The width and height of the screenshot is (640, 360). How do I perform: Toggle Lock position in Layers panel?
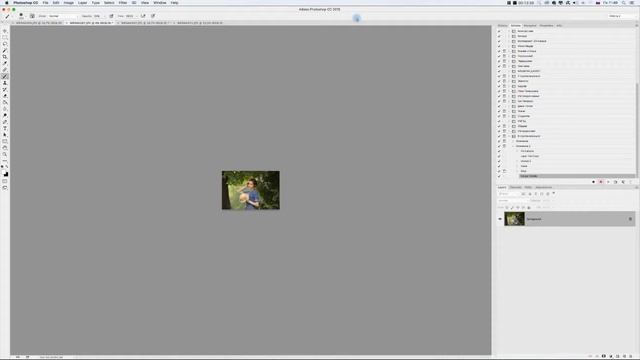(518, 207)
